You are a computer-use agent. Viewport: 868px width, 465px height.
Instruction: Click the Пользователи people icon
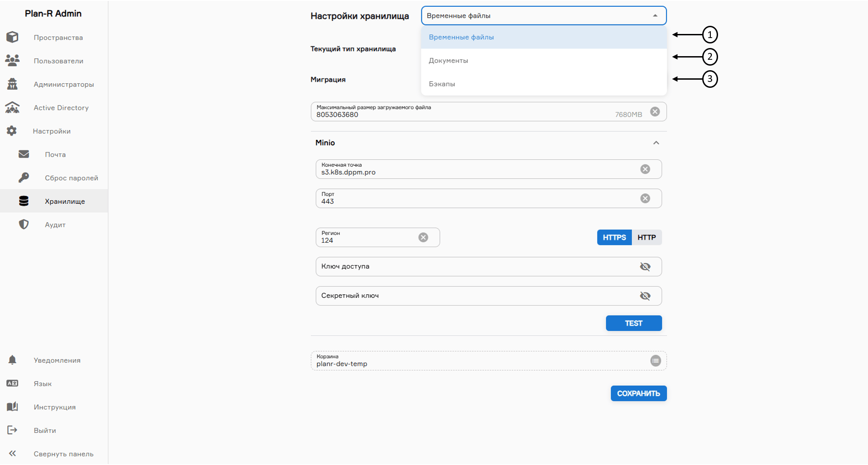tap(12, 60)
